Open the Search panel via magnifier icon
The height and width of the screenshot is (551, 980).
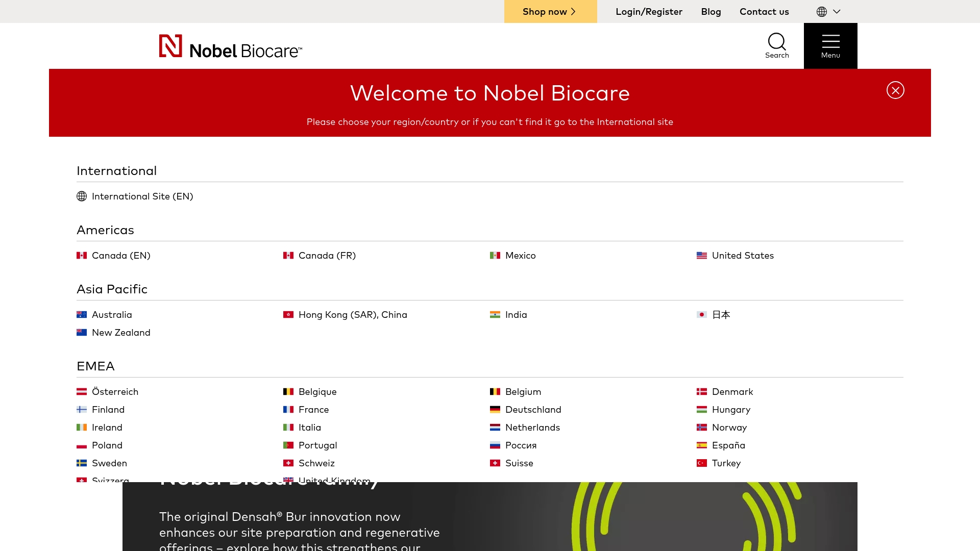tap(776, 42)
